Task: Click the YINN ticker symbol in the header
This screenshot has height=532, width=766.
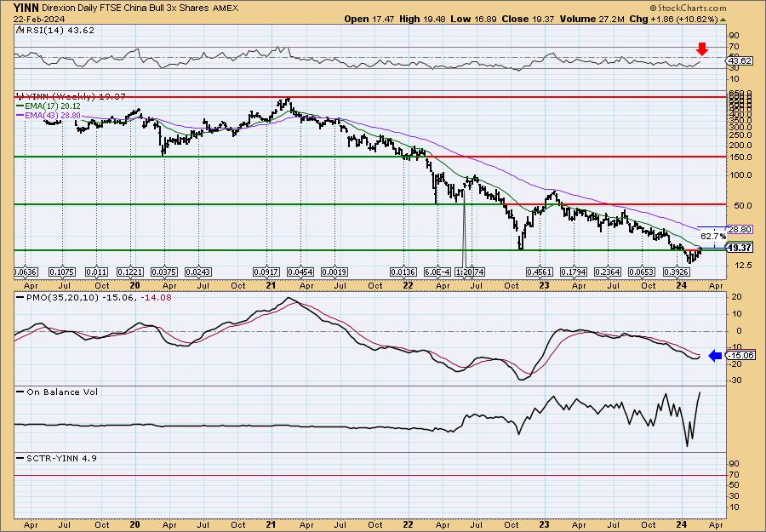Action: point(26,8)
